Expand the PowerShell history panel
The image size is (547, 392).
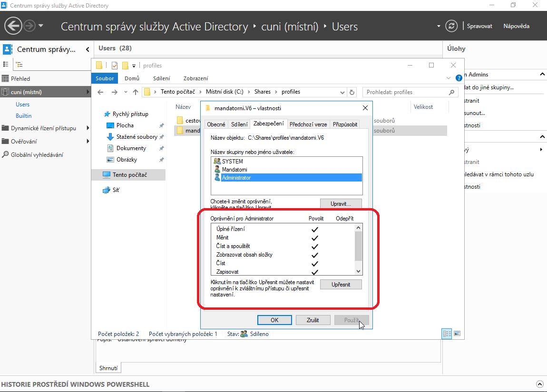[x=539, y=384]
